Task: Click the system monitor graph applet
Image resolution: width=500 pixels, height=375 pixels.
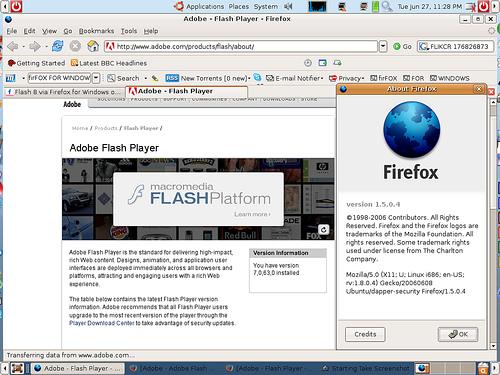Action: click(x=317, y=6)
